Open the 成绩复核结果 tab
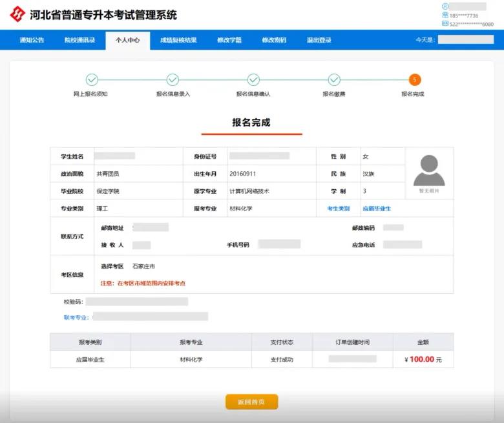Screen dimensions: 504x423 pos(178,40)
